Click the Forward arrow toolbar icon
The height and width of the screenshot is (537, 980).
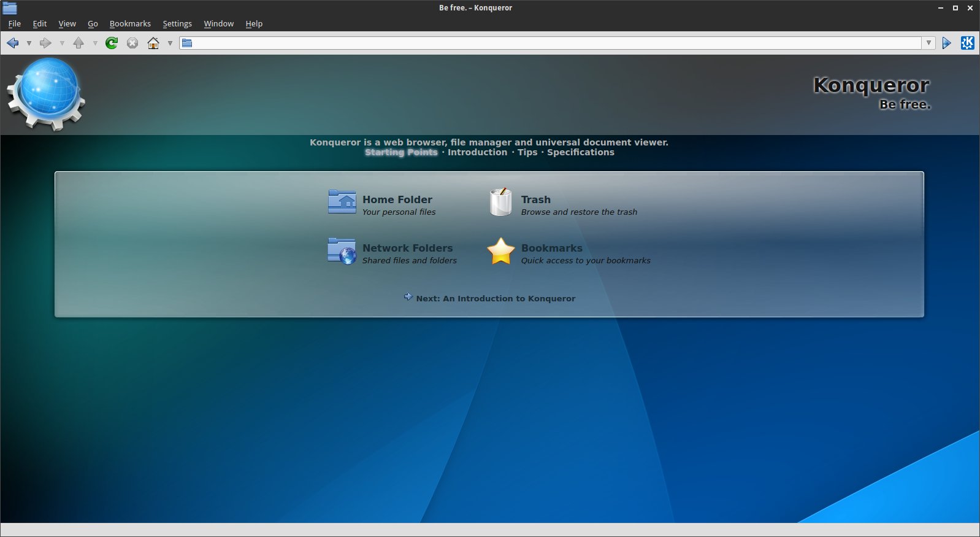click(x=45, y=43)
